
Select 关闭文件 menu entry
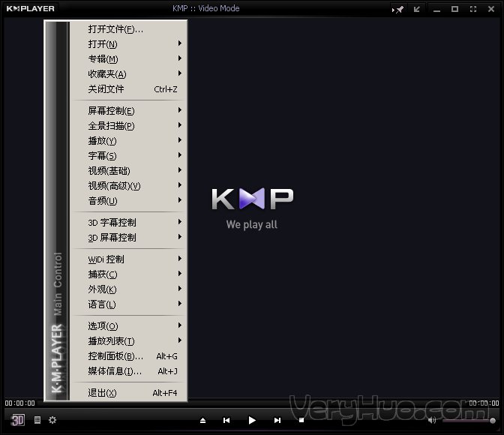128,89
